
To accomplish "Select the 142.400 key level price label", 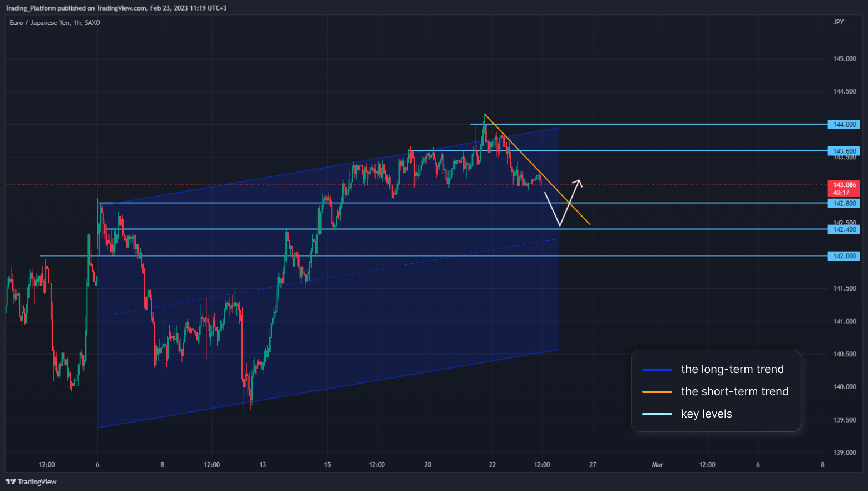I will coord(844,229).
